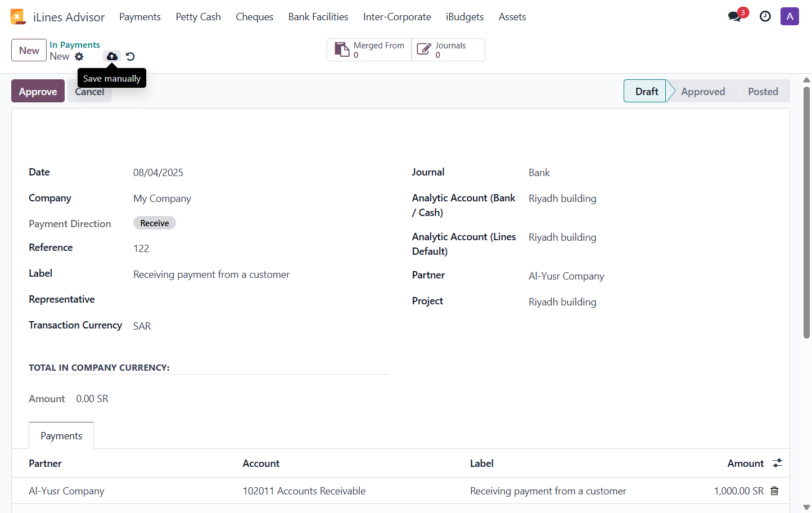Click the empty Representative field
The width and height of the screenshot is (812, 513).
[x=261, y=300]
